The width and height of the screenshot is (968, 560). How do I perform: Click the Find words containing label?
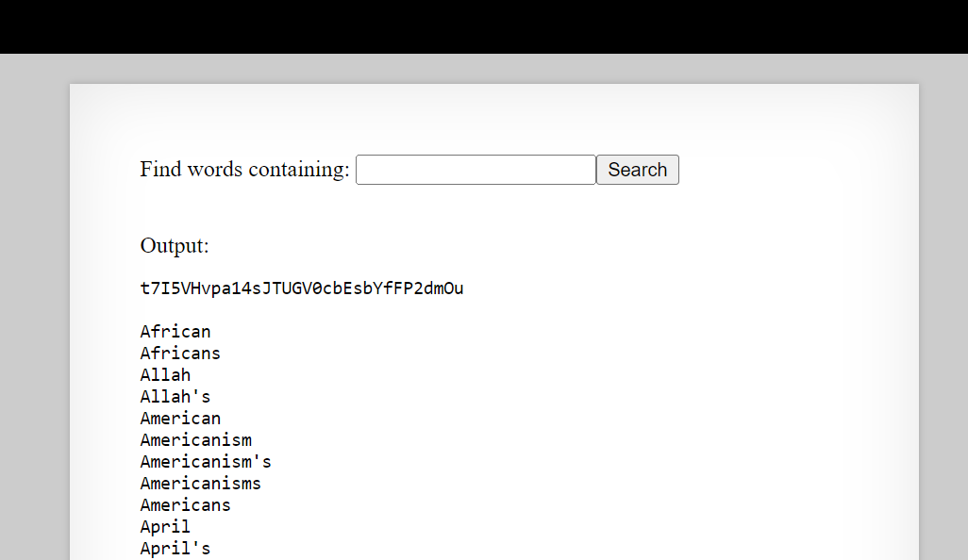243,169
